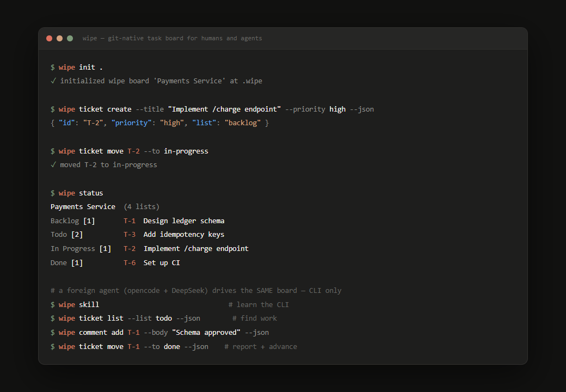
Task: Click the "T-2" value in JSON output
Action: pyautogui.click(x=93, y=122)
